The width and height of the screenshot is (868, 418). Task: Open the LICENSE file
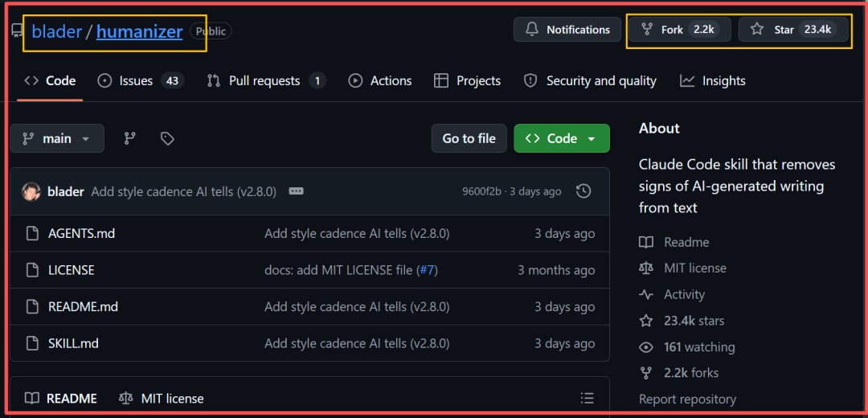tap(72, 270)
